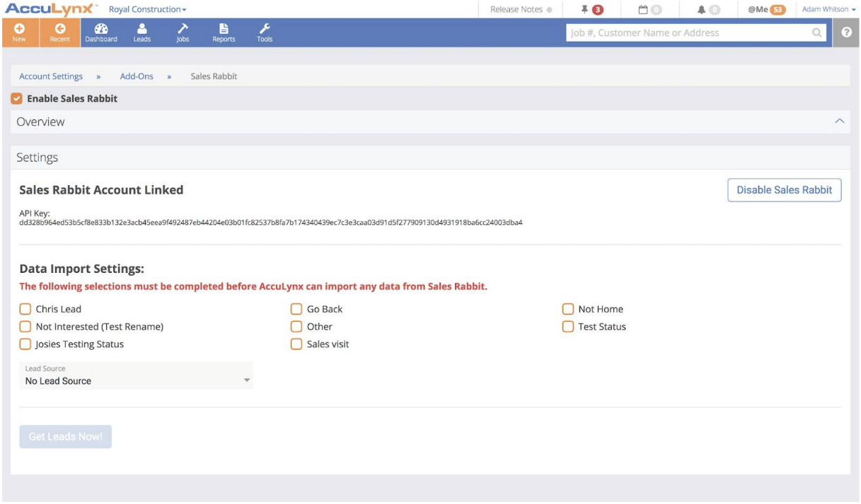Screen dimensions: 861x504
Task: Open Adam Whitson user menu
Action: 829,9
